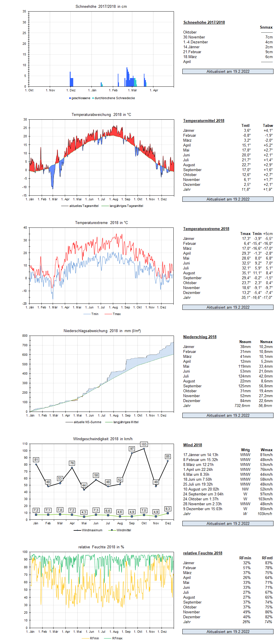The height and width of the screenshot is (644, 277).
Task: Select '17.Jänner um 14:13h' wind row
Action: (228, 455)
